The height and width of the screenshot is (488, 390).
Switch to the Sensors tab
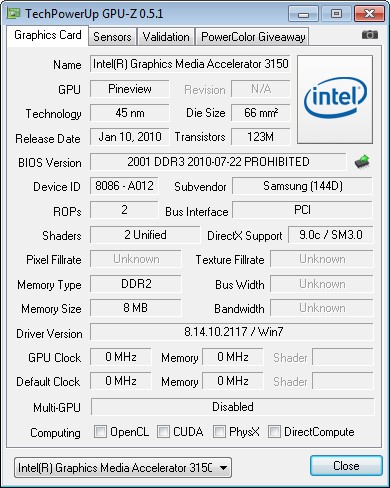[112, 37]
